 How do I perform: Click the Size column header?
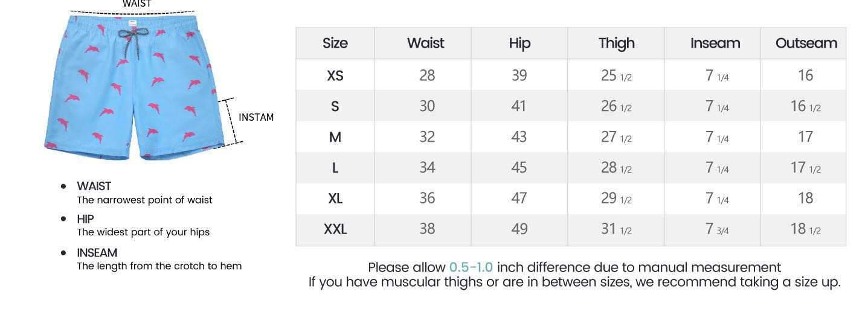(335, 43)
